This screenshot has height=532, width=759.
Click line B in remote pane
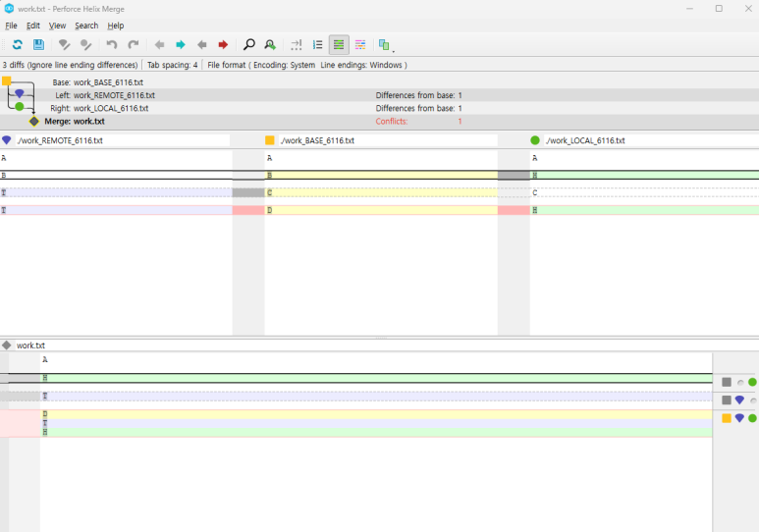116,176
